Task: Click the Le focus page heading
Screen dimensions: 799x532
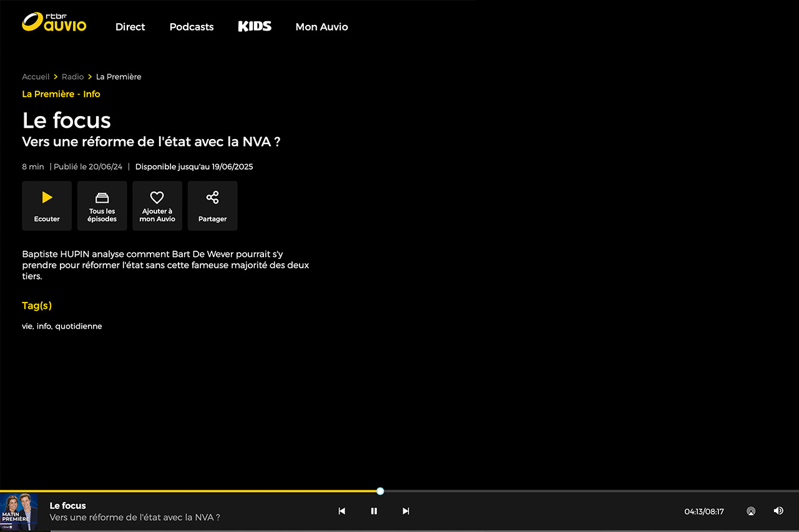Action: coord(66,120)
